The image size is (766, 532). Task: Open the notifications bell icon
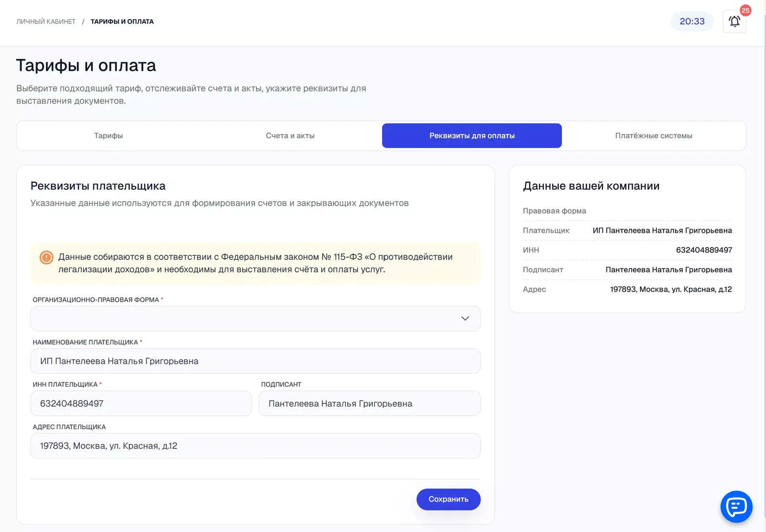(x=734, y=22)
